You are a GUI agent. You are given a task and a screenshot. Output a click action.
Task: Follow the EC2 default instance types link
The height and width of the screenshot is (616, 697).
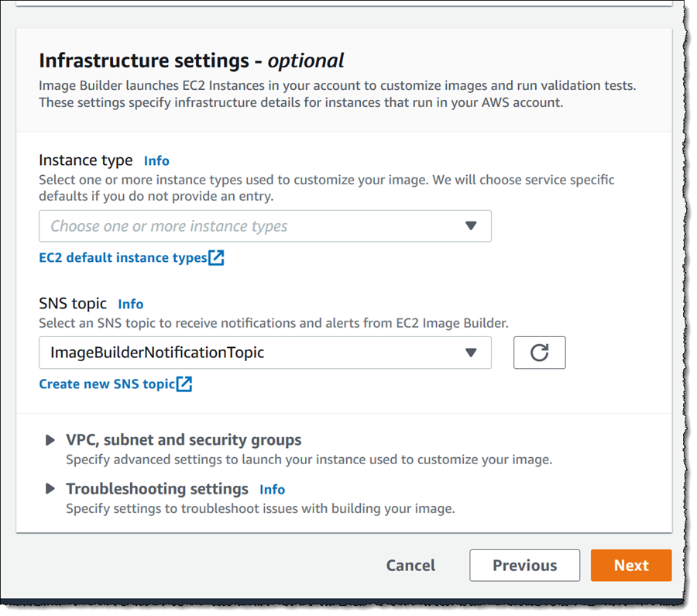(123, 257)
